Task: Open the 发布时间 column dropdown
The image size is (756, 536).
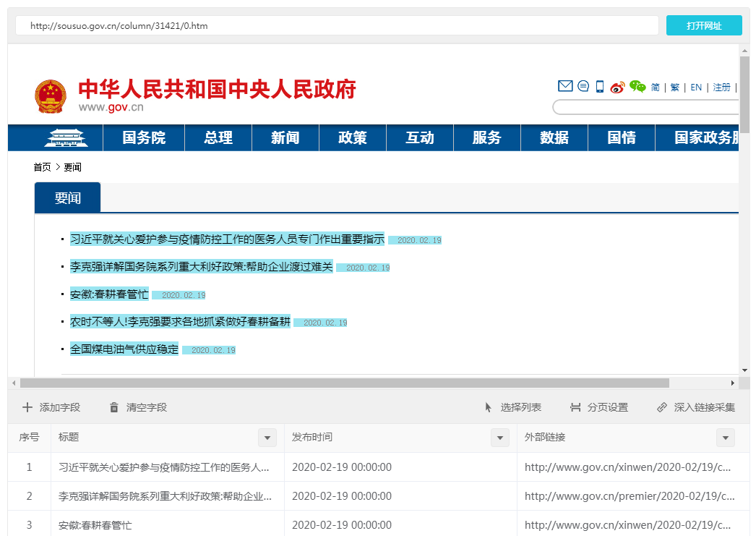Action: [x=500, y=438]
